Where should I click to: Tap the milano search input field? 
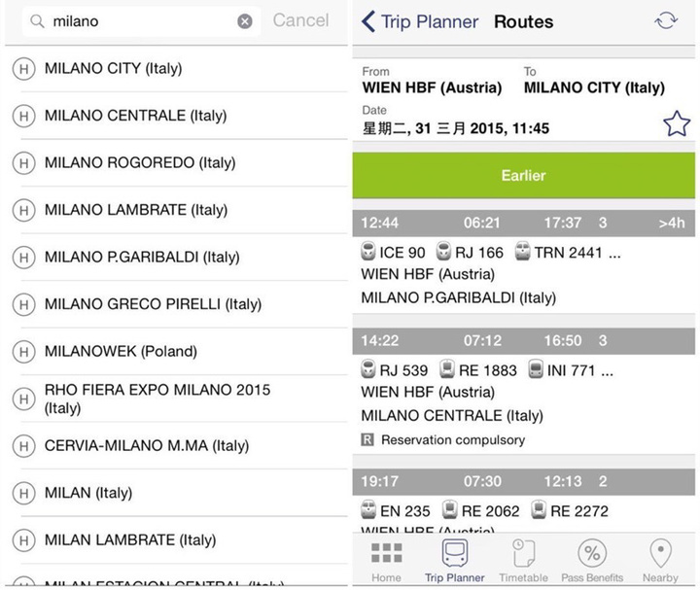(x=136, y=21)
